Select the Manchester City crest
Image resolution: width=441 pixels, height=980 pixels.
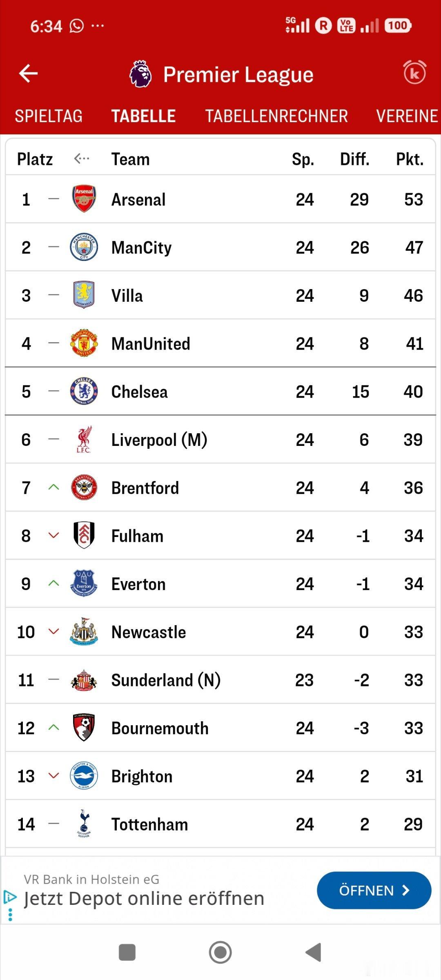click(x=84, y=247)
